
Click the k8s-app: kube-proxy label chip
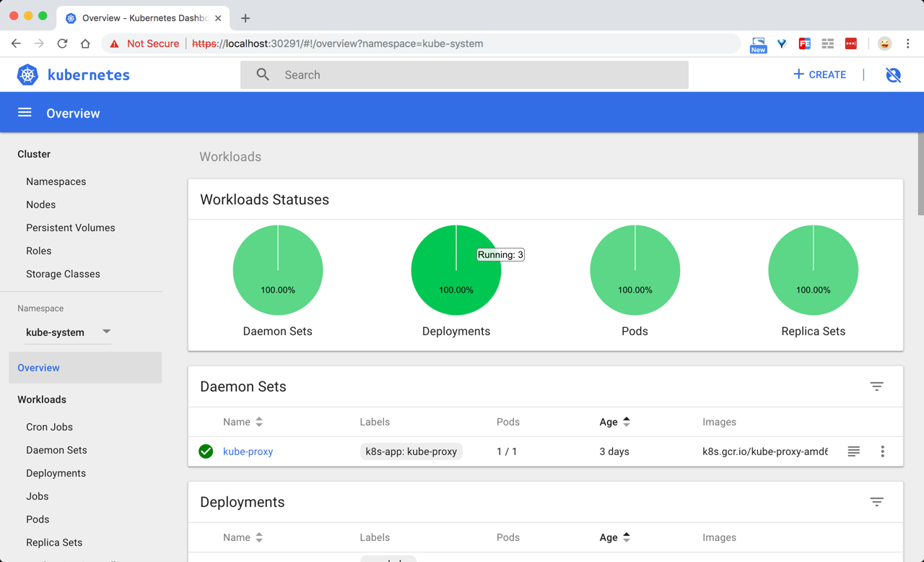[411, 451]
